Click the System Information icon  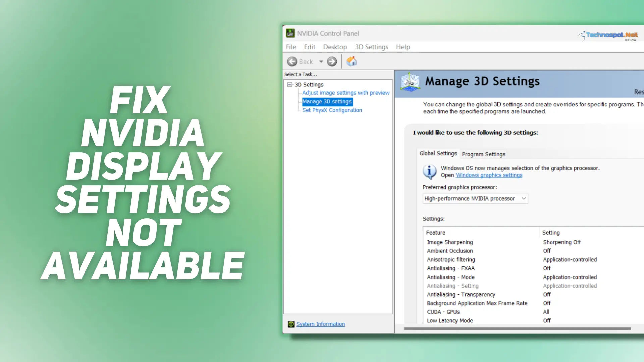pos(291,324)
